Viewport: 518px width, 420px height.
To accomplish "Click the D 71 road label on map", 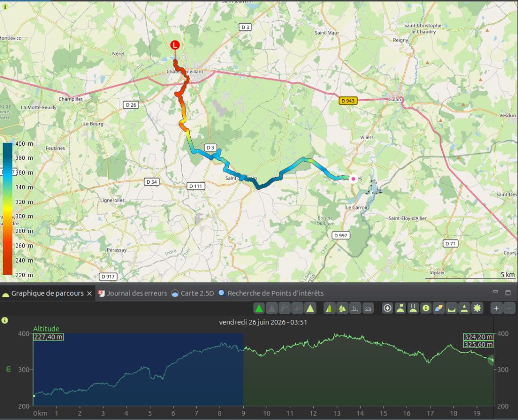I will click(450, 243).
